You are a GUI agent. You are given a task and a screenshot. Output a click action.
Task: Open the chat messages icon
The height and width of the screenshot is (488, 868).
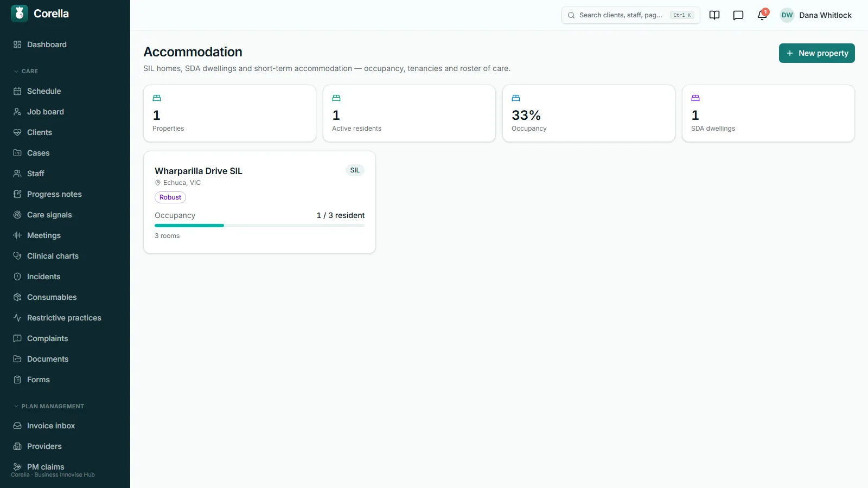point(738,15)
